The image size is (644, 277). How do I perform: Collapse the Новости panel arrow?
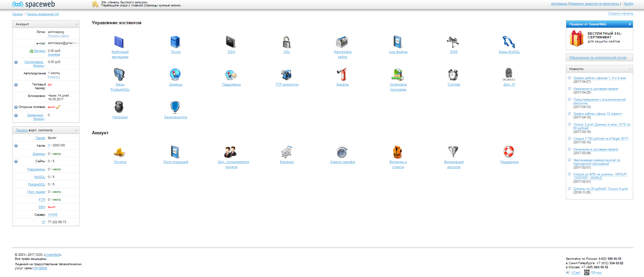(630, 69)
